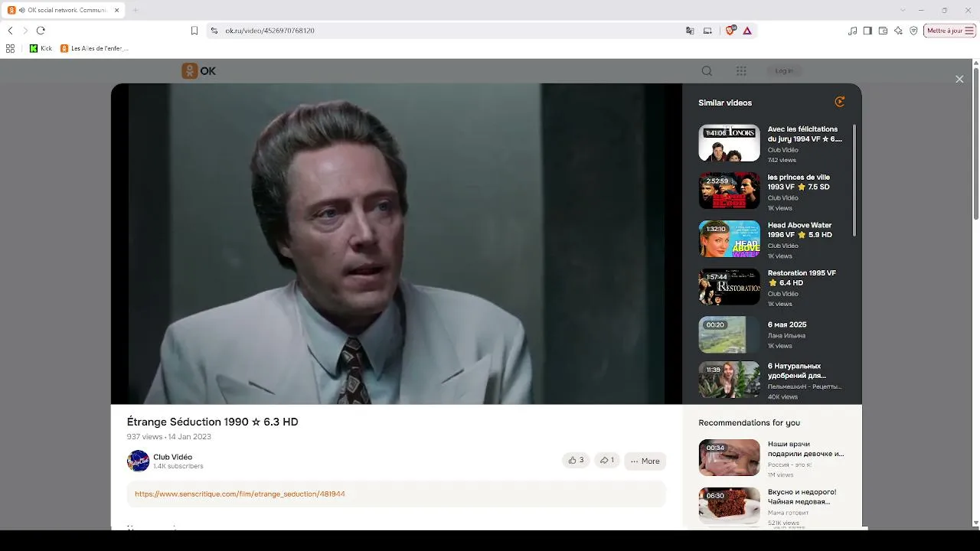Click the 1.4K subscribers text
This screenshot has width=980, height=551.
(178, 466)
